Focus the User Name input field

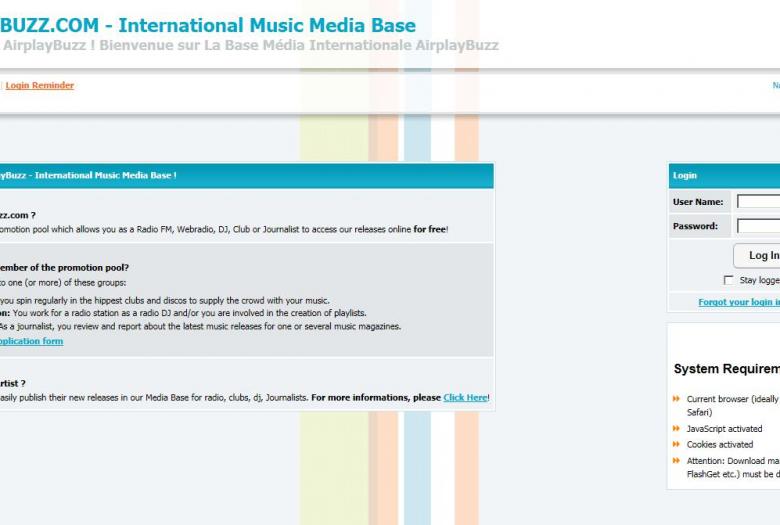[x=758, y=202]
